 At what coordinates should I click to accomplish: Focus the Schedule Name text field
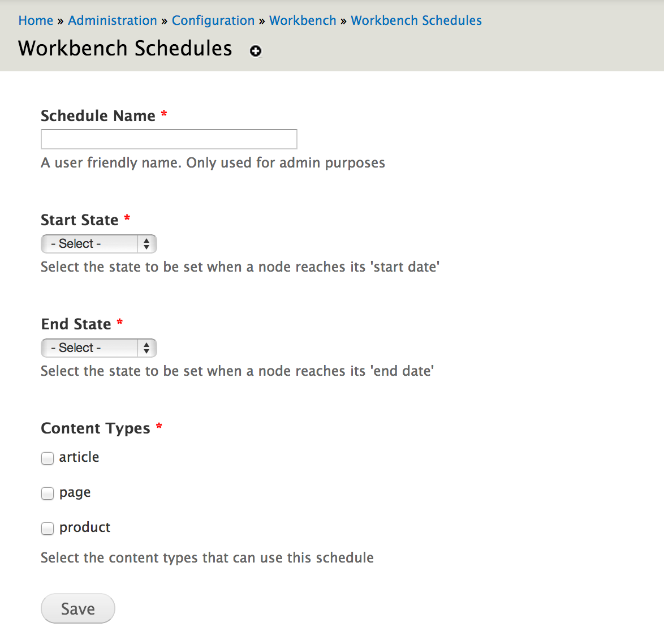(169, 139)
